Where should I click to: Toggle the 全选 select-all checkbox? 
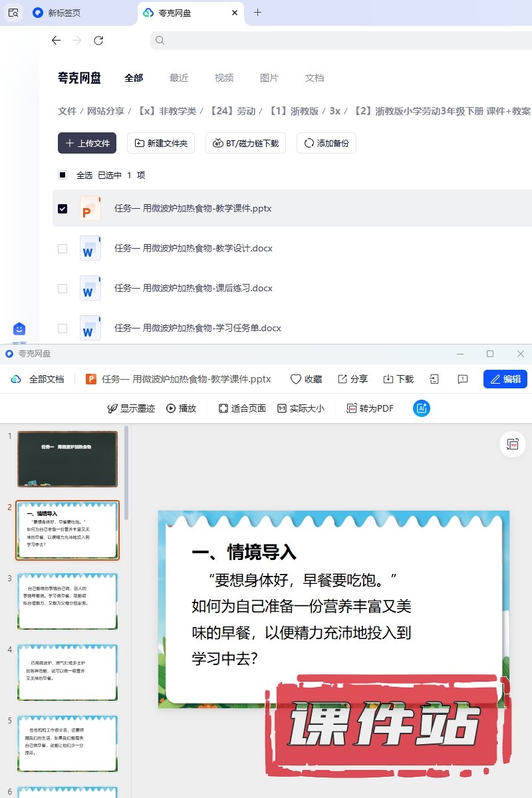pos(63,176)
